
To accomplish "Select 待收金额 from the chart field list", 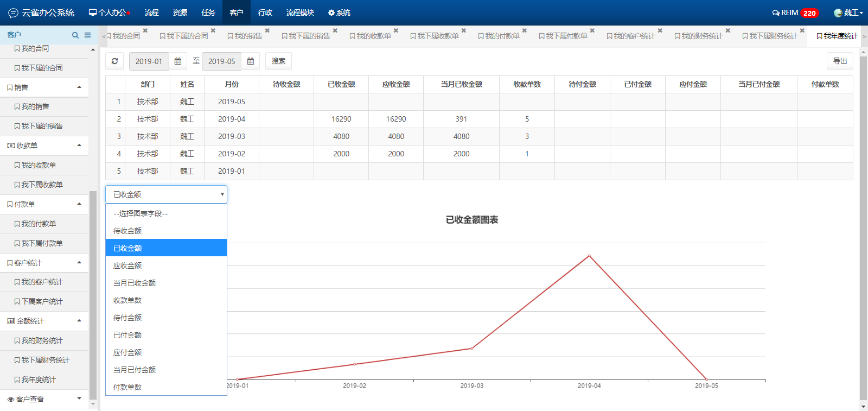I will coord(127,231).
